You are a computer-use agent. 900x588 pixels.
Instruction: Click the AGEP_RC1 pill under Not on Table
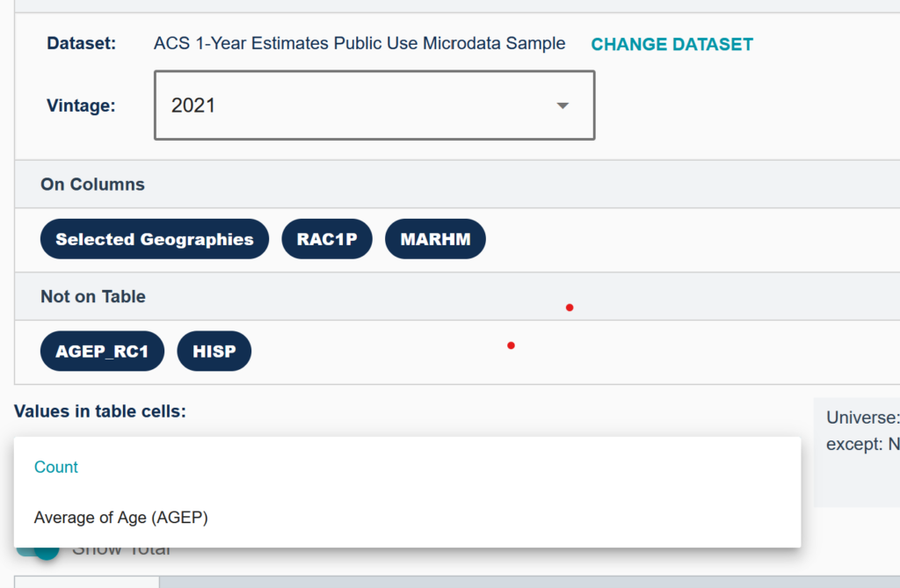coord(101,350)
